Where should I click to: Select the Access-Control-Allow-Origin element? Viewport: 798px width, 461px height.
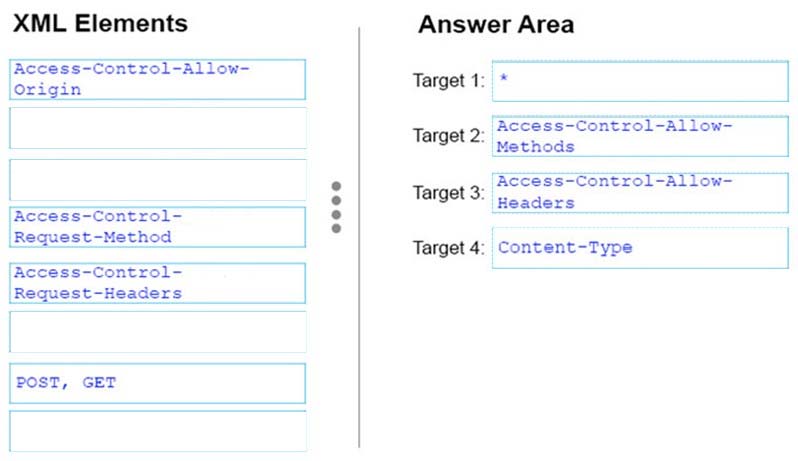(157, 79)
